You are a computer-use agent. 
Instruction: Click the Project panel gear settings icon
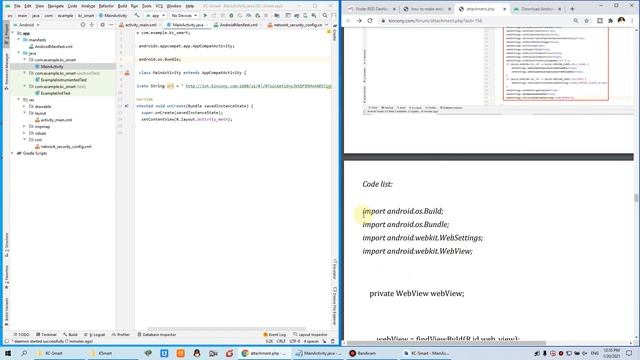(102, 25)
